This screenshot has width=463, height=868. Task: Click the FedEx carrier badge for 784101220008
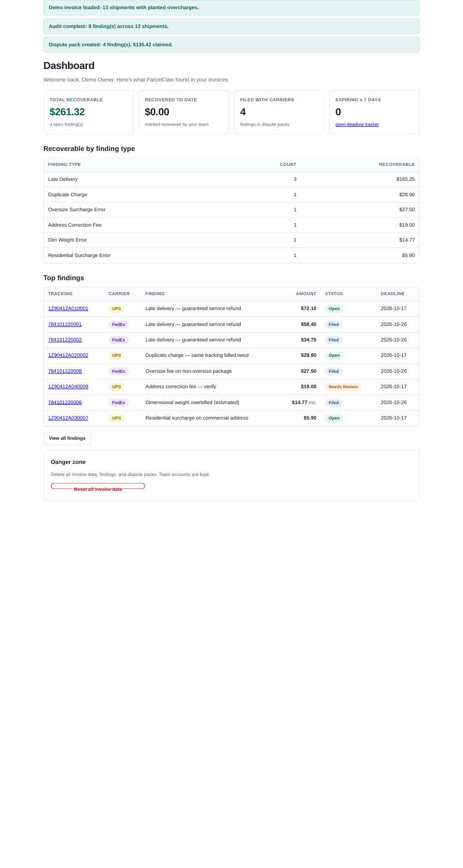(119, 371)
